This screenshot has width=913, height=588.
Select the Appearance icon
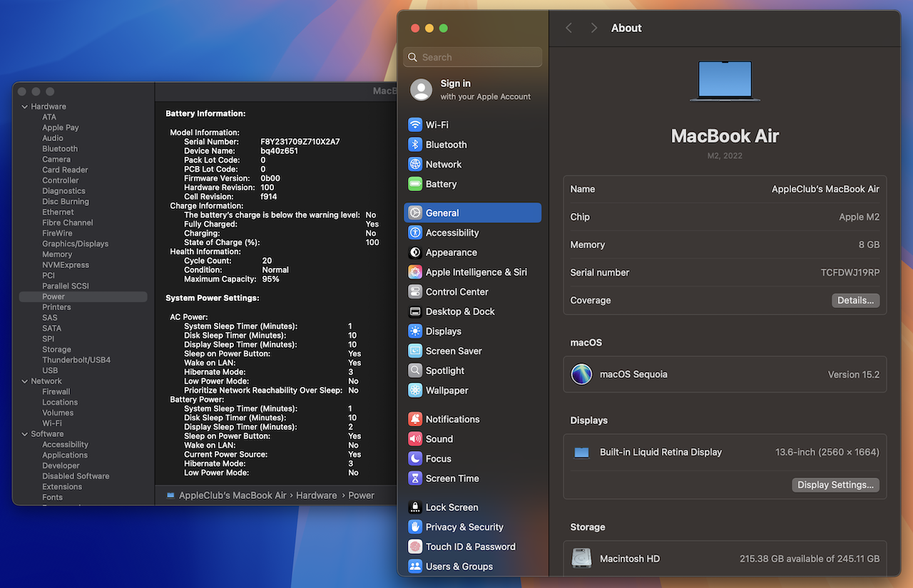click(415, 252)
